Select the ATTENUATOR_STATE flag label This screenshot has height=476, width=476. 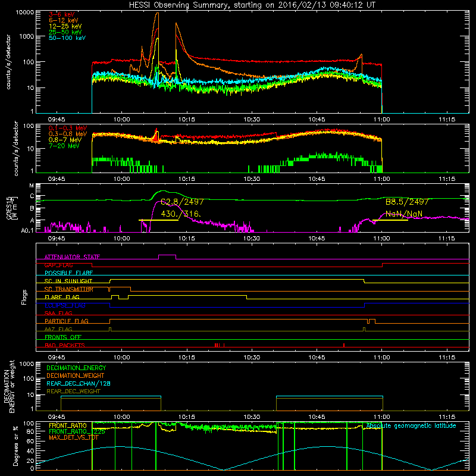(72, 257)
